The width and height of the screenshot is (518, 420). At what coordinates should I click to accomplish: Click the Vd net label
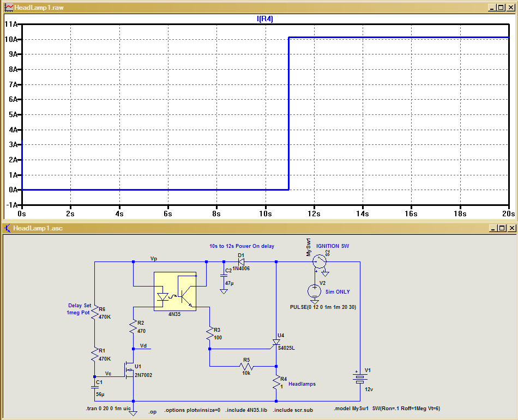[x=143, y=346]
